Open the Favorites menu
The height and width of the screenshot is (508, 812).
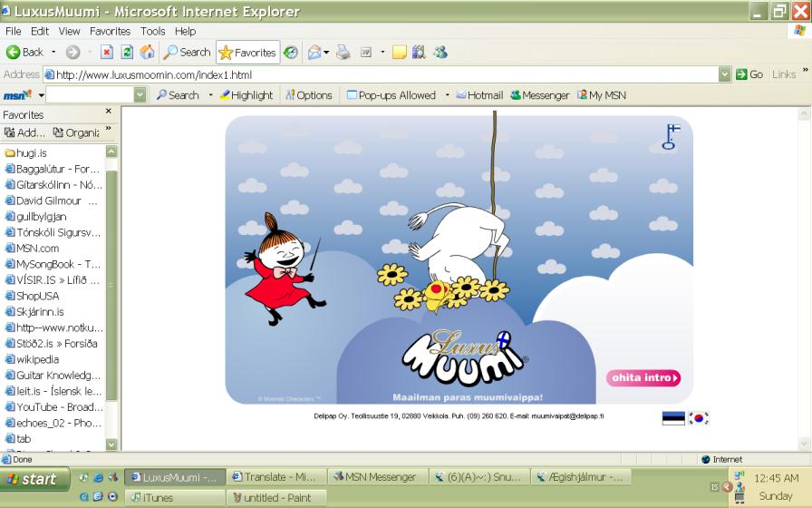tap(110, 31)
